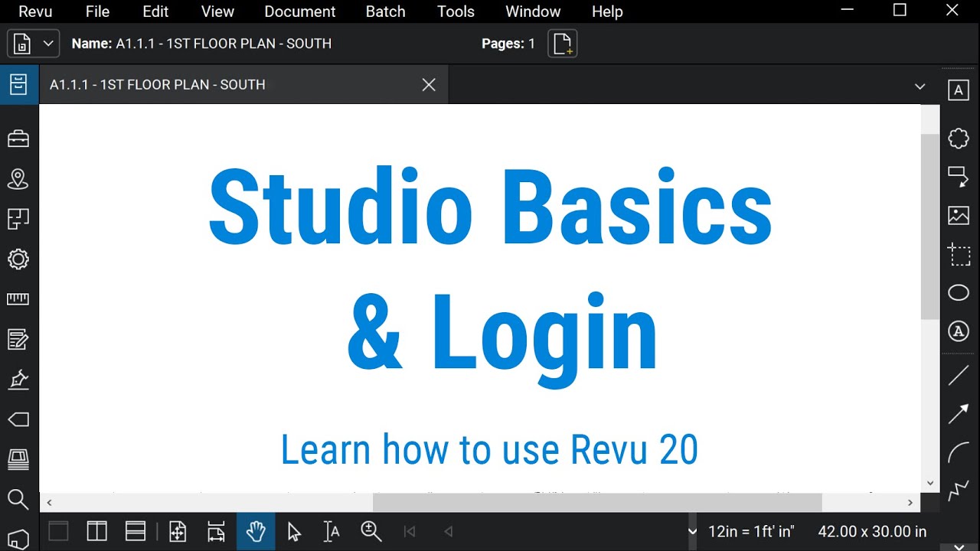Screen dimensions: 980x551
Task: Select the circled-A typewriter tool
Action: pyautogui.click(x=959, y=331)
